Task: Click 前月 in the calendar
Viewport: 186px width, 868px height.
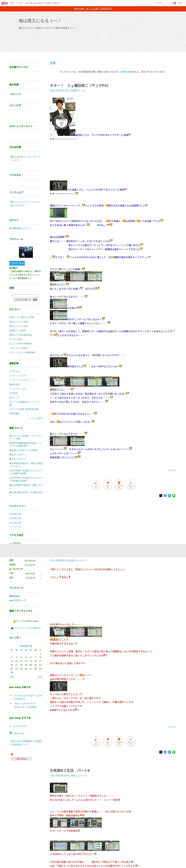Action: [x=12, y=677]
